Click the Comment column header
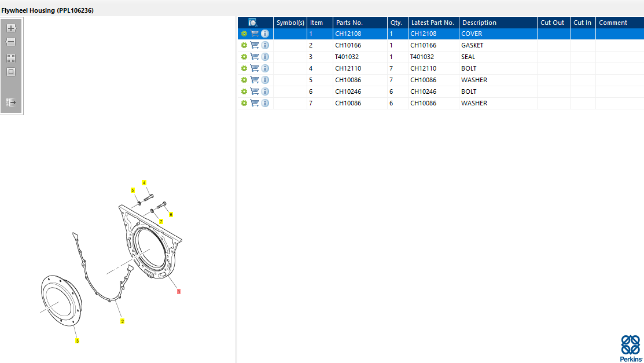The image size is (644, 363). (620, 23)
